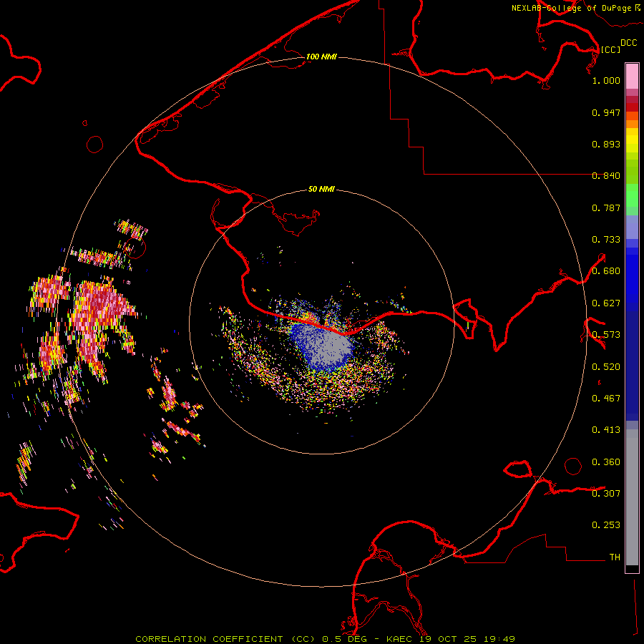Click the 1.000 scale value
644x644 pixels.
tap(606, 80)
